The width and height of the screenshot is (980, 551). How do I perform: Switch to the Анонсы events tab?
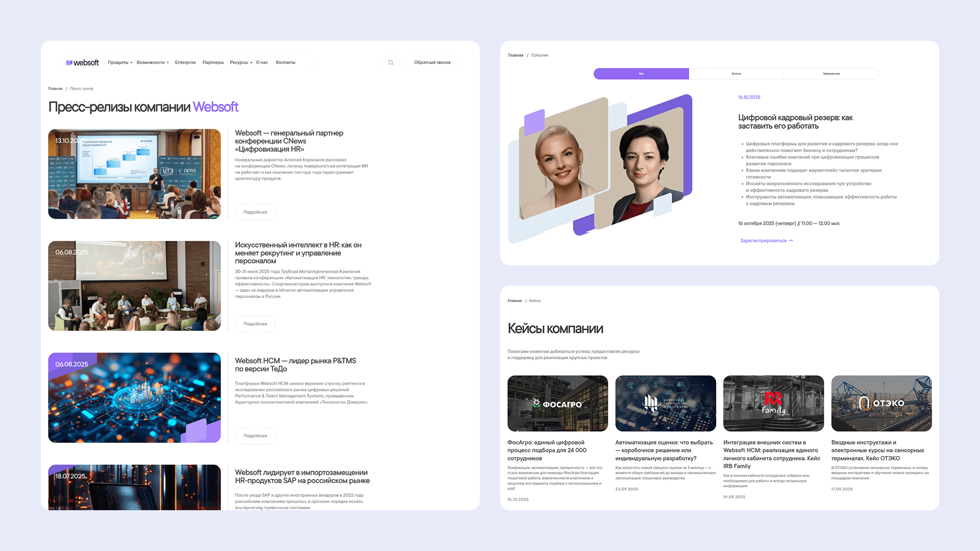(x=736, y=74)
